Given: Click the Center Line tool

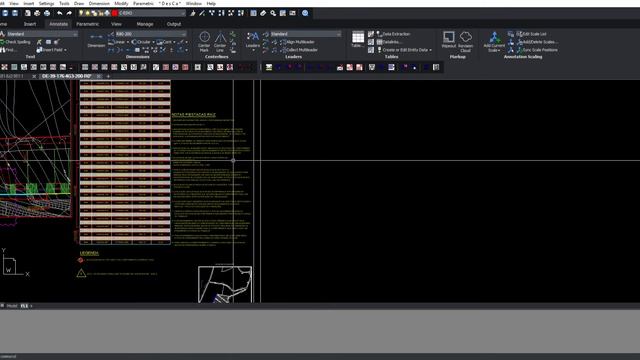Looking at the screenshot, I should point(220,41).
